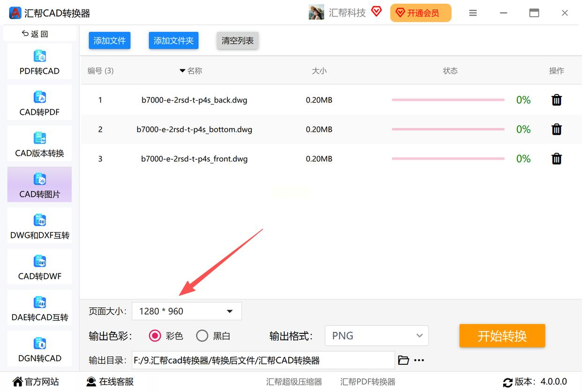582x392 pixels.
Task: Open the PDF转CAD converter icon
Action: point(40,57)
